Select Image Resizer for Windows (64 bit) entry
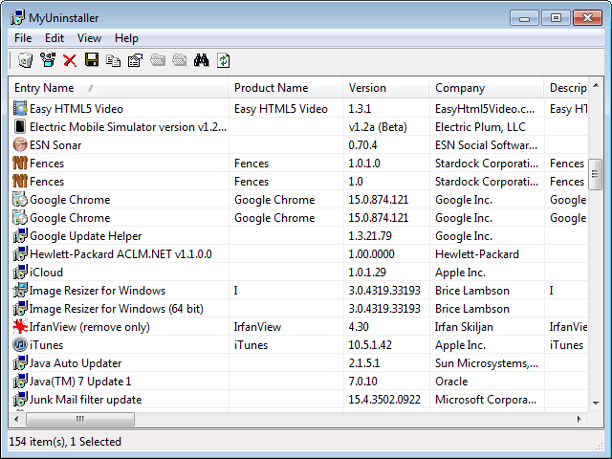 116,309
